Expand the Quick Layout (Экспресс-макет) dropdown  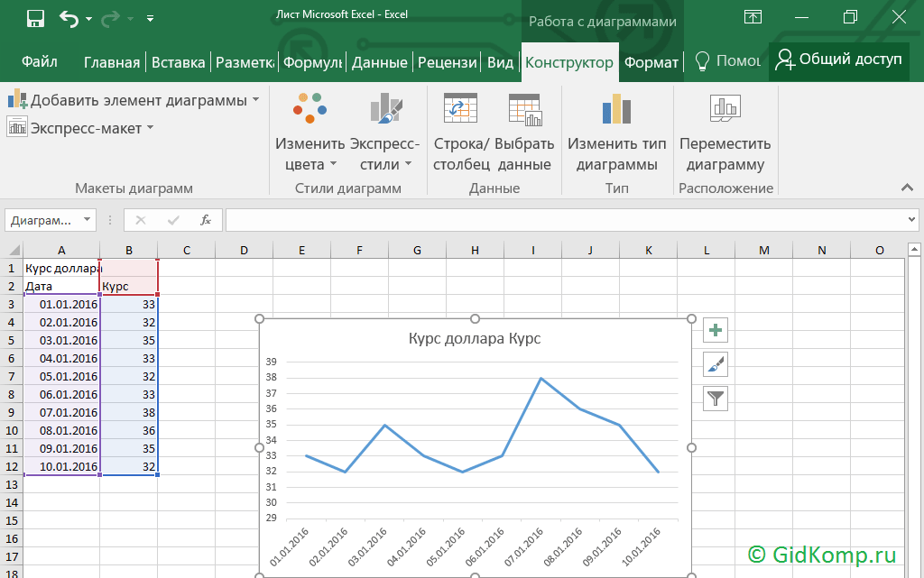click(x=81, y=128)
